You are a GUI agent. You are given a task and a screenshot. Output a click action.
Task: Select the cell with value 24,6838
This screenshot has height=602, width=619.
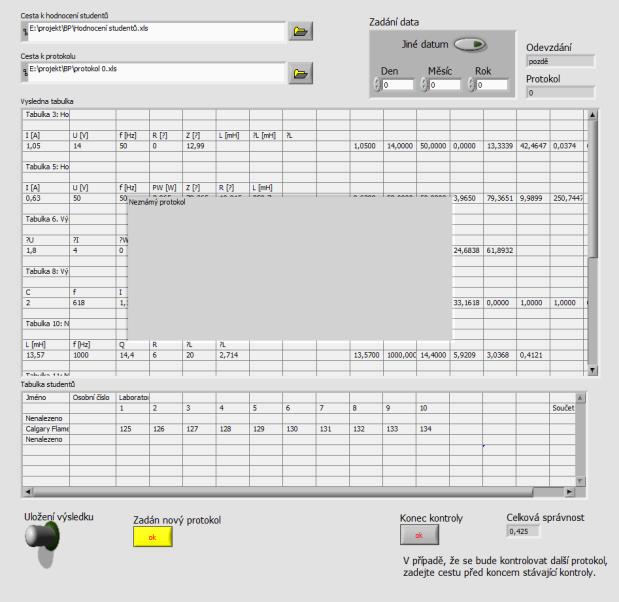point(467,251)
